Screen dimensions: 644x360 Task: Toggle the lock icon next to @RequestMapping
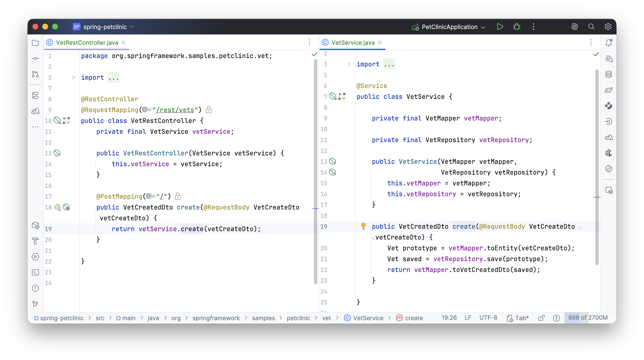tap(209, 110)
